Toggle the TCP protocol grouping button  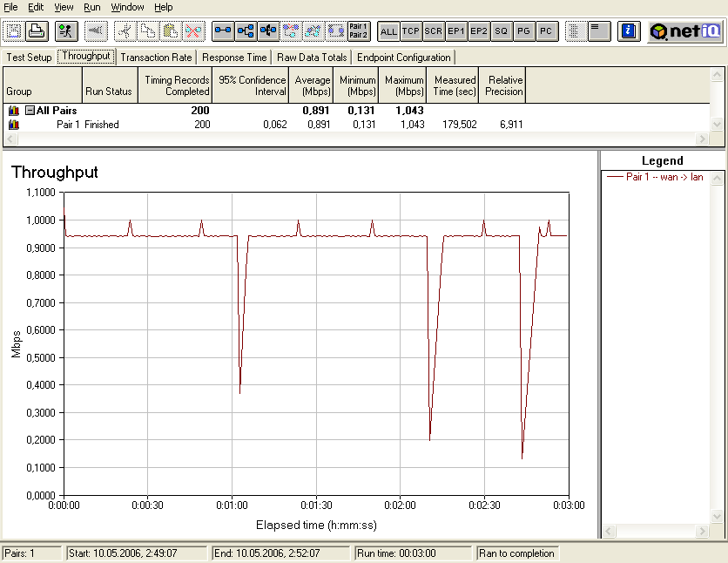click(x=411, y=31)
